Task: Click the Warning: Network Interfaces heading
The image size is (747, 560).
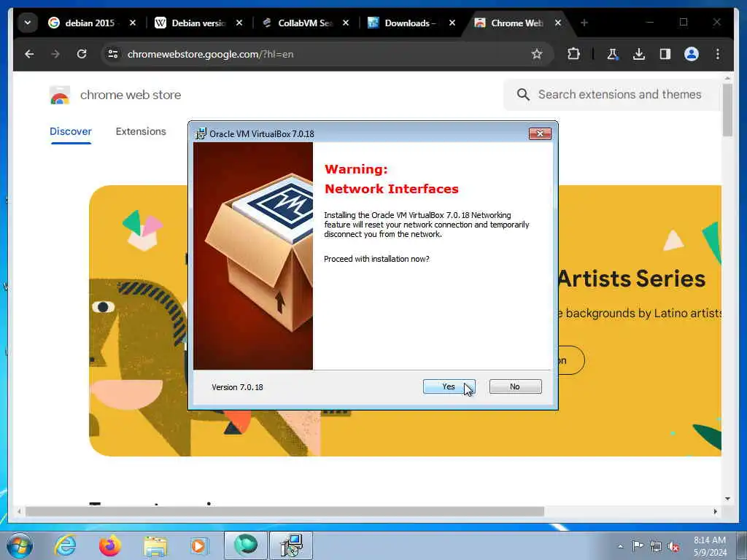Action: point(392,179)
